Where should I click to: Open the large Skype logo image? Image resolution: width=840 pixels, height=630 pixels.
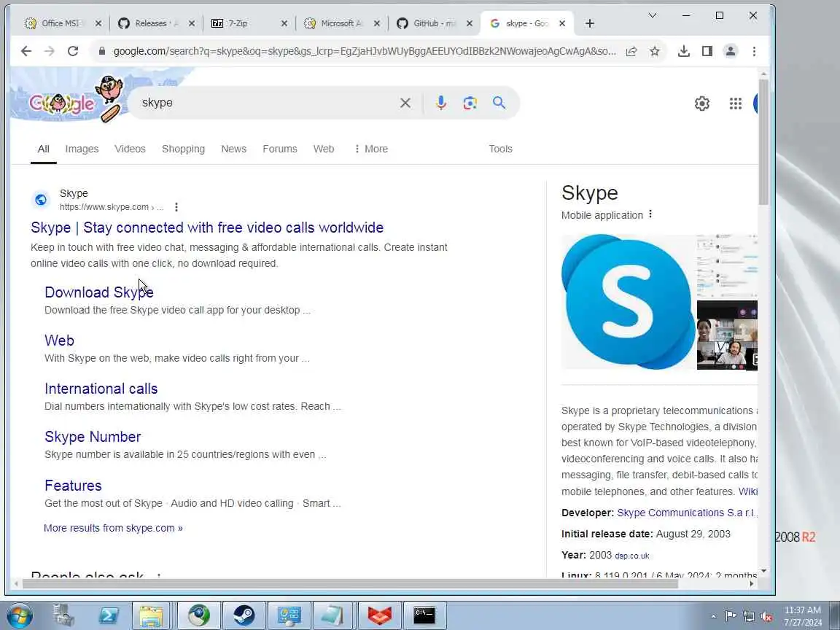pos(628,302)
